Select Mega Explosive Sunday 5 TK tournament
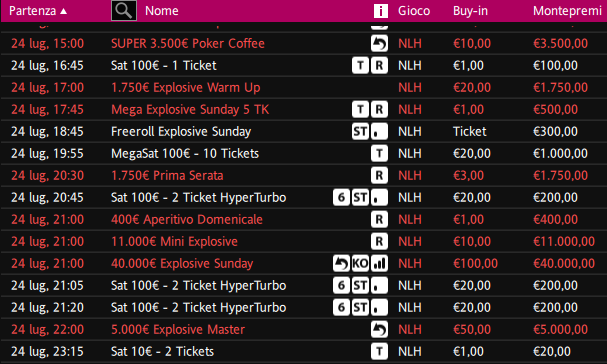This screenshot has width=607, height=364. click(x=190, y=110)
